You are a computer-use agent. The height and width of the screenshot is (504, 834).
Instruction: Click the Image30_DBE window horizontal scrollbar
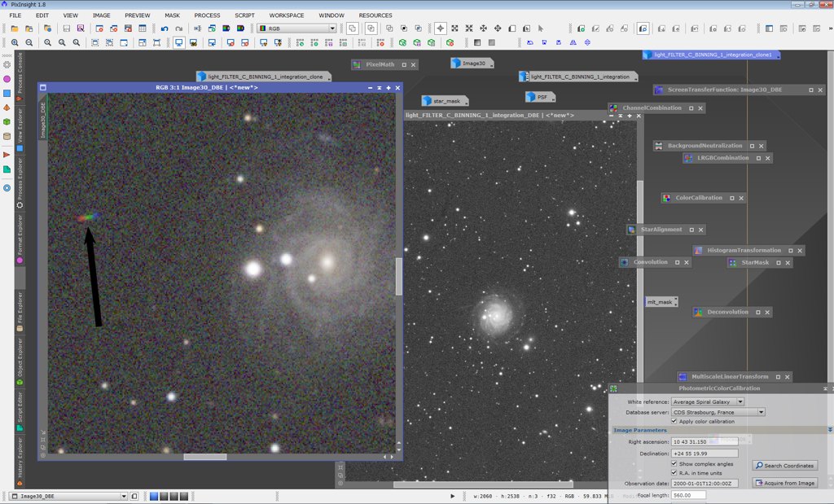pyautogui.click(x=205, y=457)
